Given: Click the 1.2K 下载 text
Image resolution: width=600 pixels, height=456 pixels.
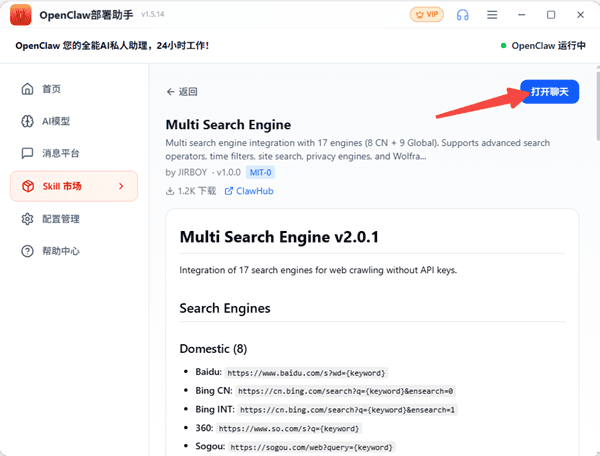Looking at the screenshot, I should point(197,191).
